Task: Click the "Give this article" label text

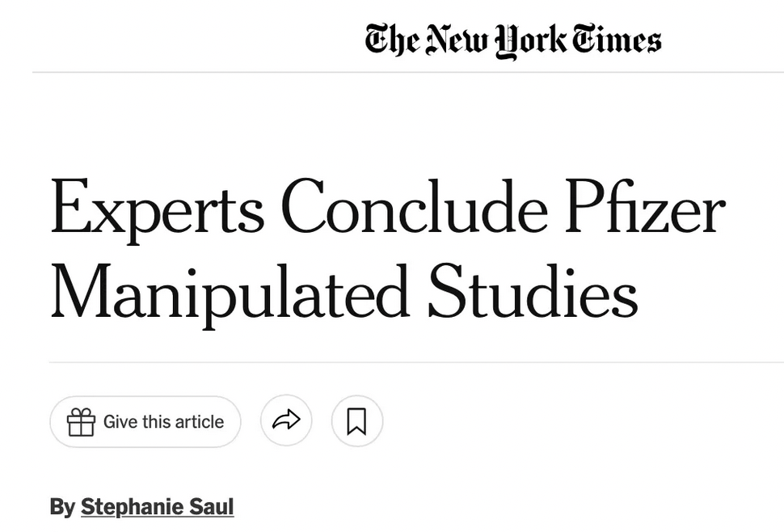Action: point(163,422)
